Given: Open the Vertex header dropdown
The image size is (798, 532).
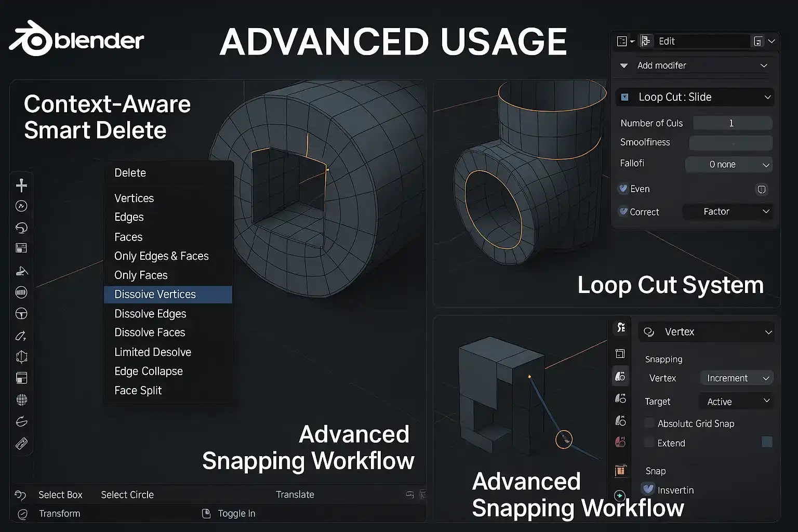Looking at the screenshot, I should (x=706, y=332).
